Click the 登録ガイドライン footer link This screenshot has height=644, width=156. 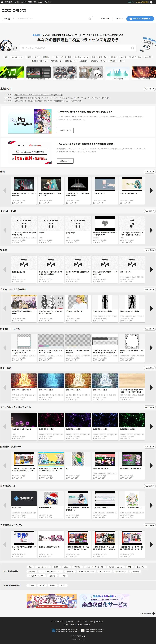pos(69,625)
